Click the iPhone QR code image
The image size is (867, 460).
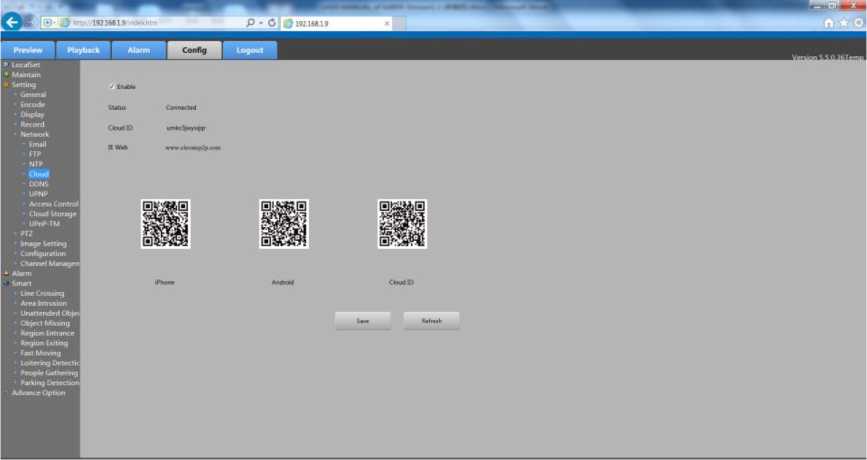point(165,224)
